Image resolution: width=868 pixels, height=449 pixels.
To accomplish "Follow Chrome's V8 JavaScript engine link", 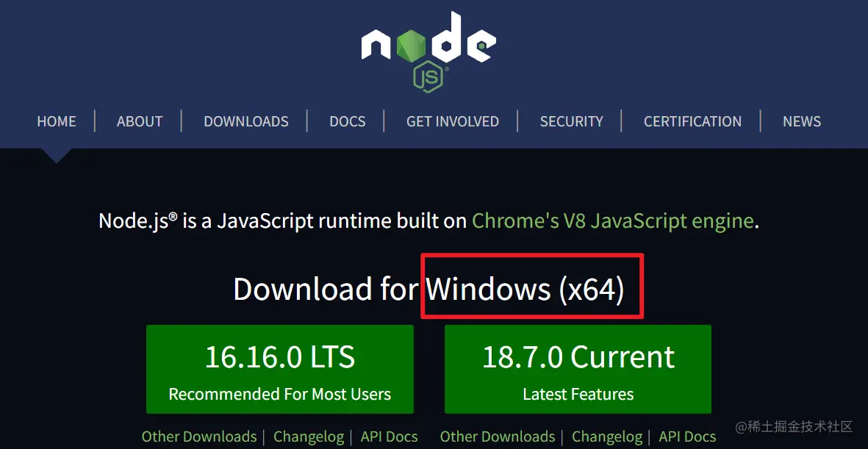I will click(613, 221).
